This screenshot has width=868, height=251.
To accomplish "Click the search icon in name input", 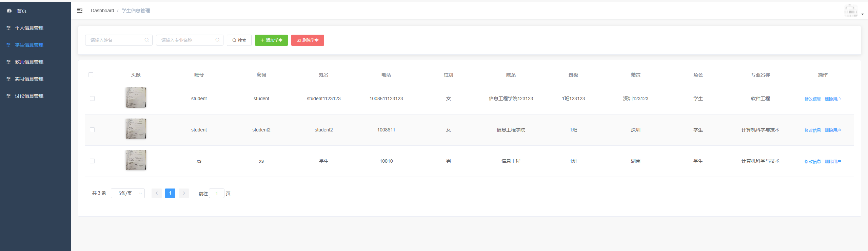I will coord(146,40).
